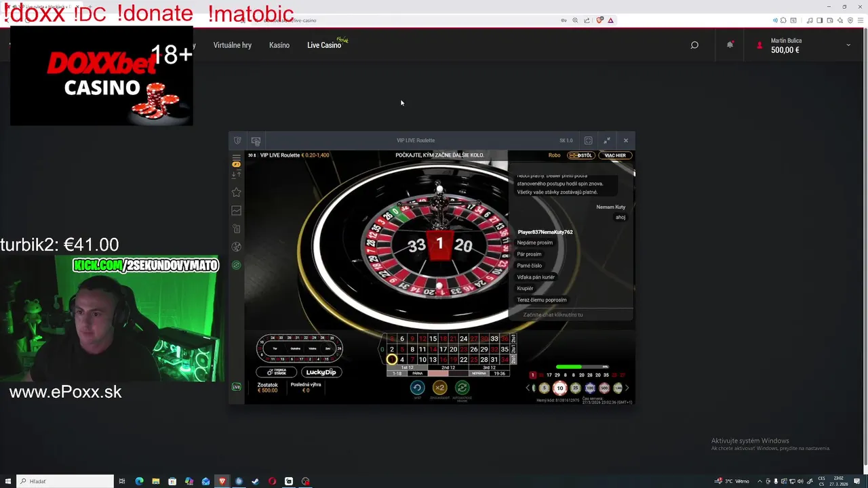Bet on the 2nd 12 dozen
This screenshot has width=868, height=488.
click(448, 367)
